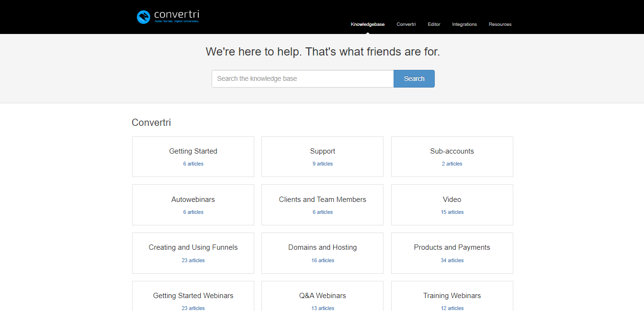This screenshot has height=311, width=644.
Task: Open the Convertri menu item
Action: 406,24
